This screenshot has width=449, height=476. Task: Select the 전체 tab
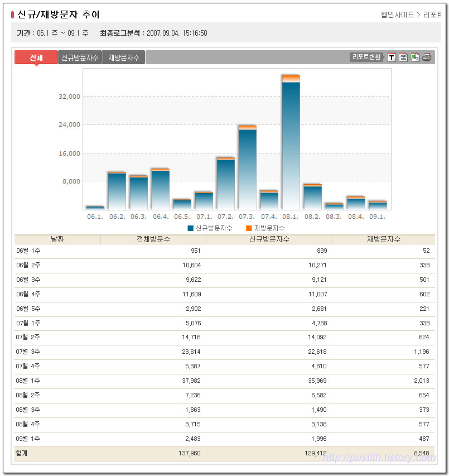(x=36, y=57)
